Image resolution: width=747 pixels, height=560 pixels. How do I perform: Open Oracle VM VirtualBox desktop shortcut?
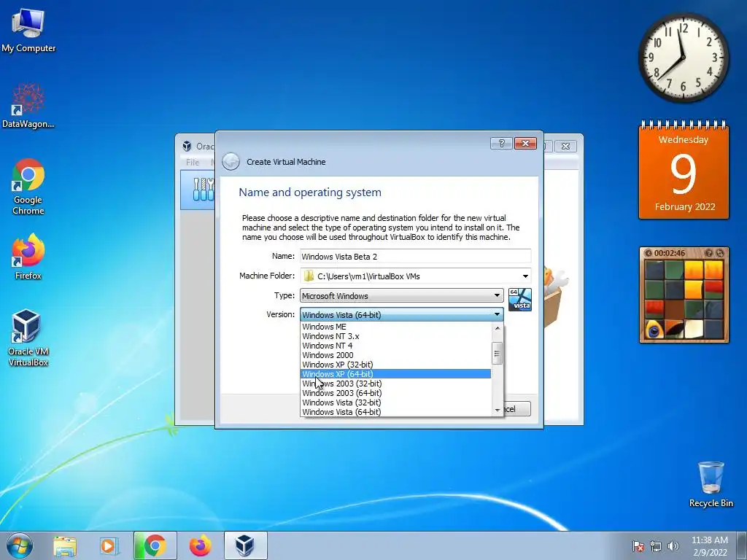28,337
